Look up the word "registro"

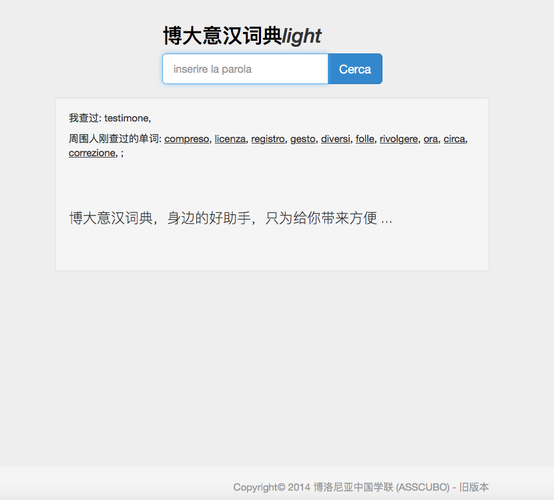pos(268,139)
